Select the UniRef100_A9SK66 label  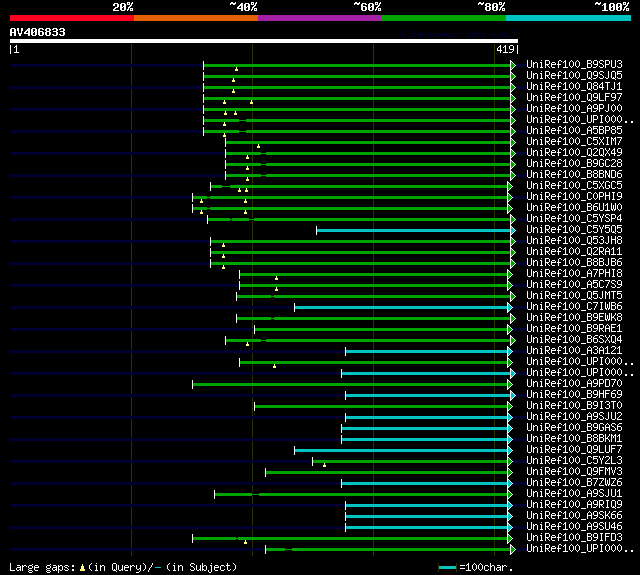coord(574,515)
